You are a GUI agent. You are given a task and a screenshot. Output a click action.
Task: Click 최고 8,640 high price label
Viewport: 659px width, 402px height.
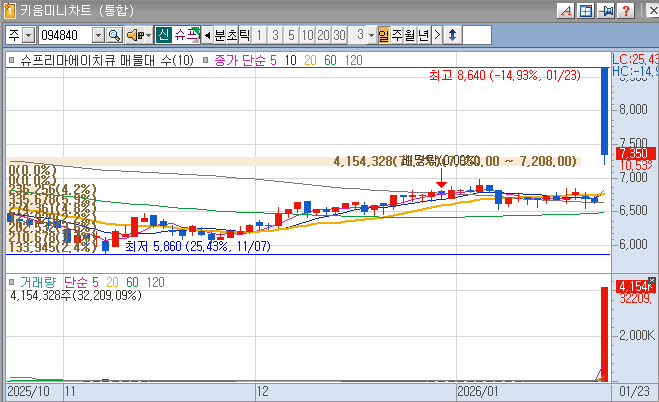505,76
